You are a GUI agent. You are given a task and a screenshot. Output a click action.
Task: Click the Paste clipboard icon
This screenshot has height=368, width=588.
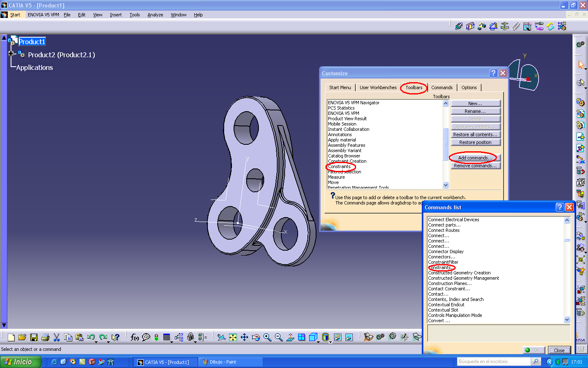[x=80, y=337]
